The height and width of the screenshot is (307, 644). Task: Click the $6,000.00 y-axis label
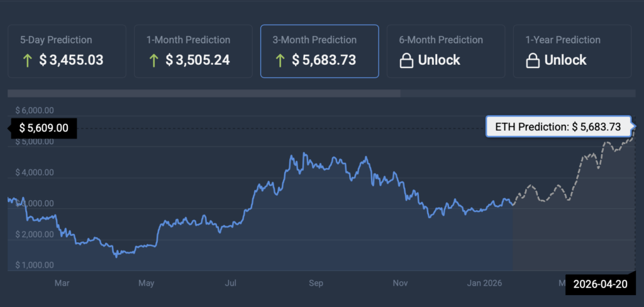[x=35, y=111]
